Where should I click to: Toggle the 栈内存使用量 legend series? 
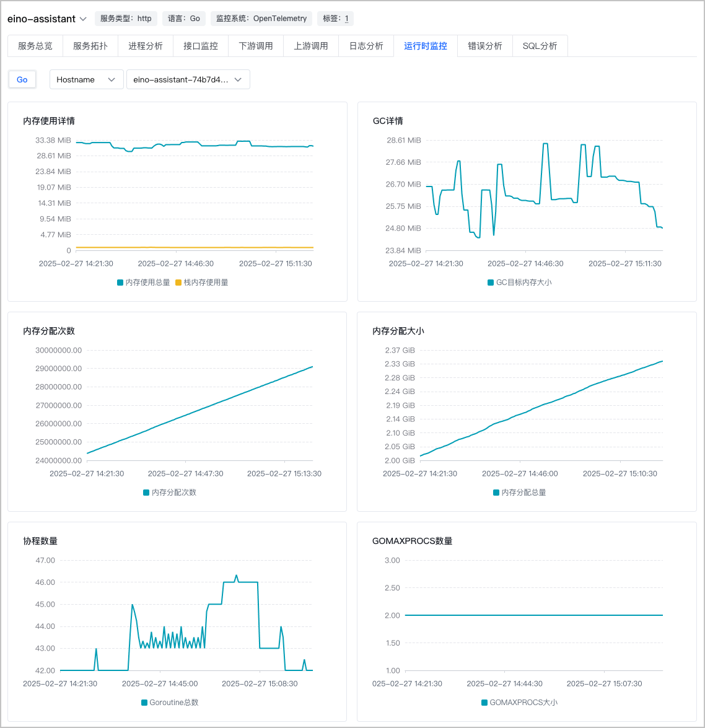pos(202,283)
